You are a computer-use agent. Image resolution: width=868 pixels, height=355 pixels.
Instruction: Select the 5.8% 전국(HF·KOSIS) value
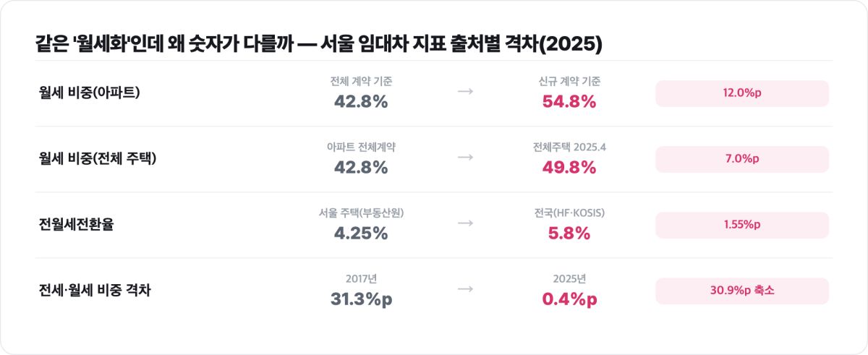click(569, 234)
